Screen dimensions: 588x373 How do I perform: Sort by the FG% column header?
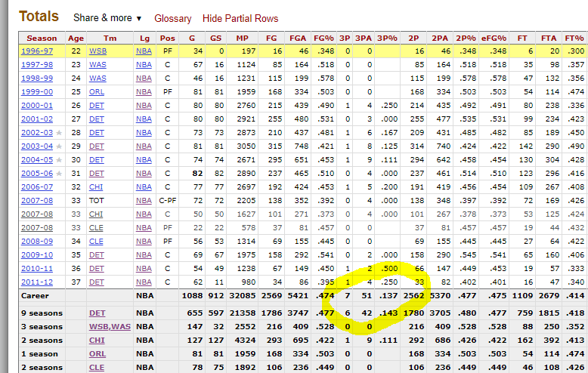pyautogui.click(x=323, y=39)
